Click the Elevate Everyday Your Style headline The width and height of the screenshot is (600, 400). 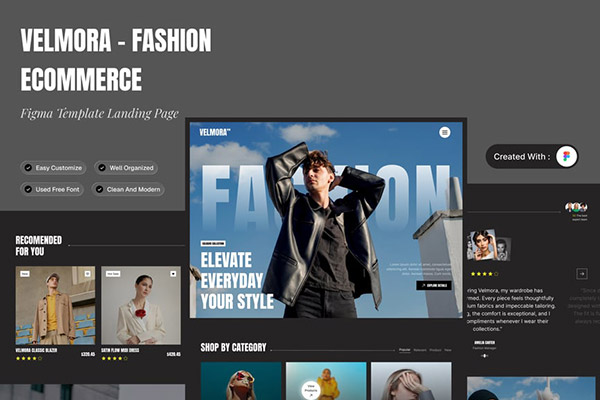coord(237,281)
